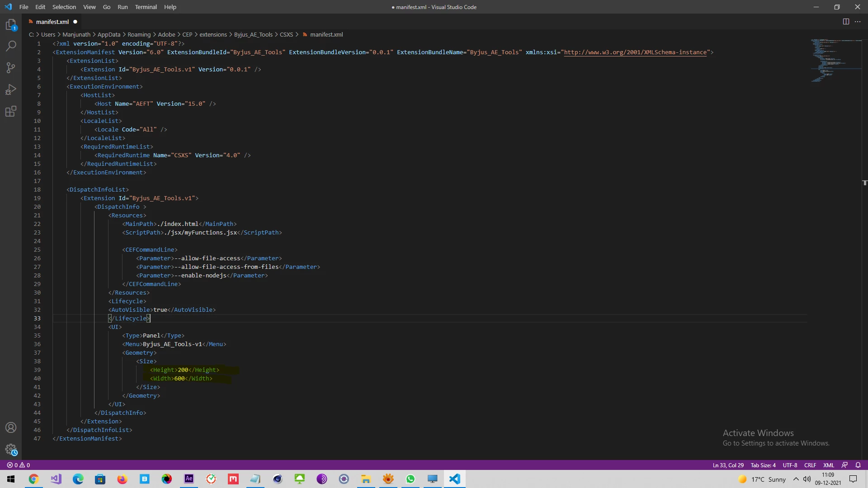Open the editor More Actions ellipsis

click(x=858, y=22)
